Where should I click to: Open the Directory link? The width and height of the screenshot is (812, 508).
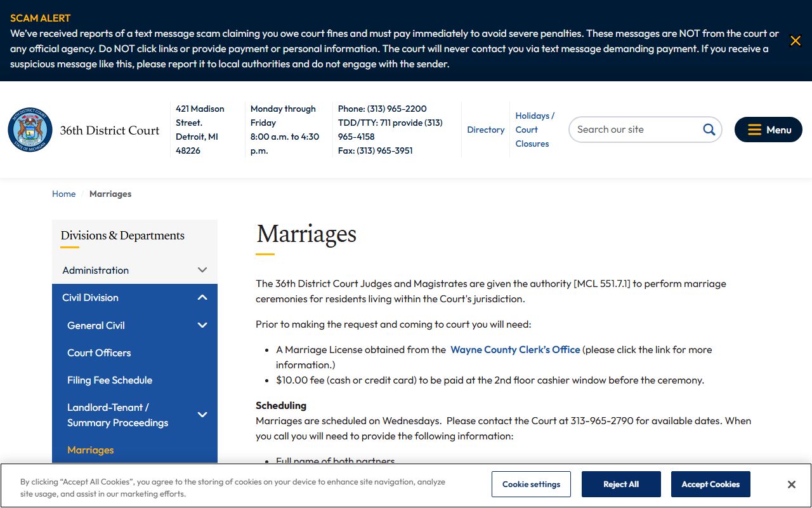[486, 130]
